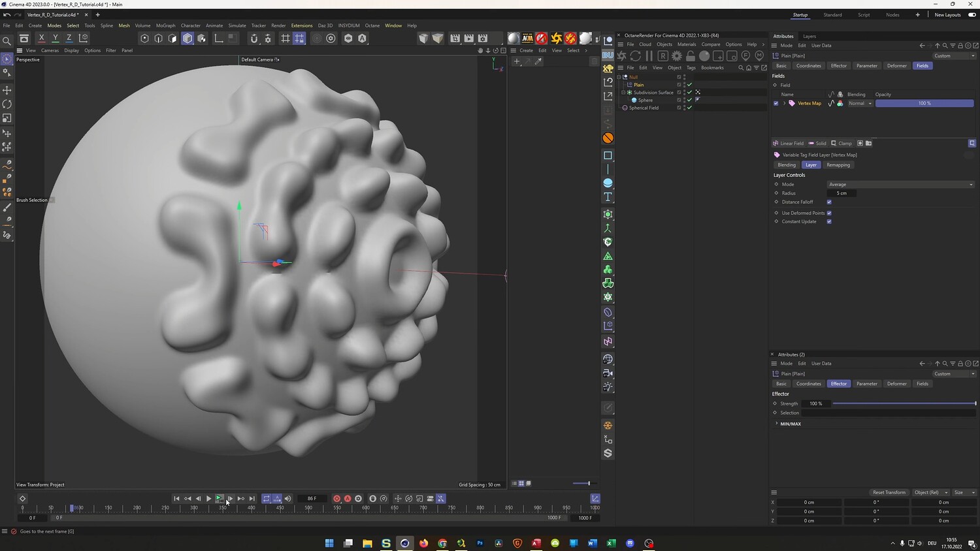
Task: Click the Octane Live Viewer gear settings icon
Action: click(x=677, y=56)
